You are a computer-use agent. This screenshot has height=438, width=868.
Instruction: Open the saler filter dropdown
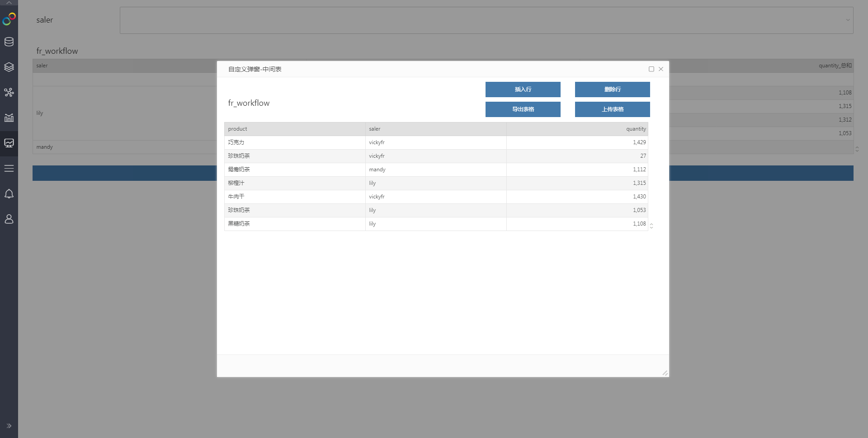coord(486,20)
